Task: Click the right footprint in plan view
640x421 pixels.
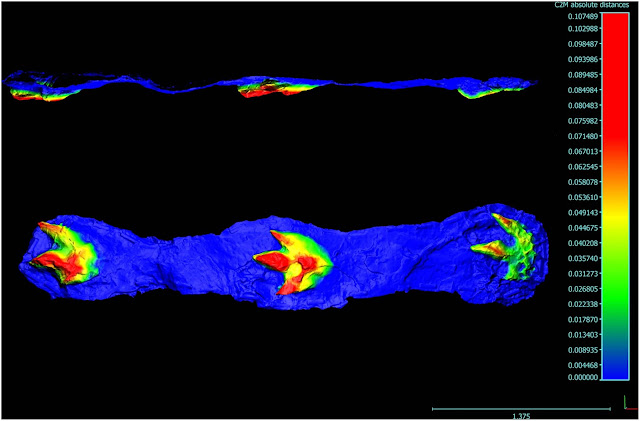Action: pyautogui.click(x=504, y=246)
